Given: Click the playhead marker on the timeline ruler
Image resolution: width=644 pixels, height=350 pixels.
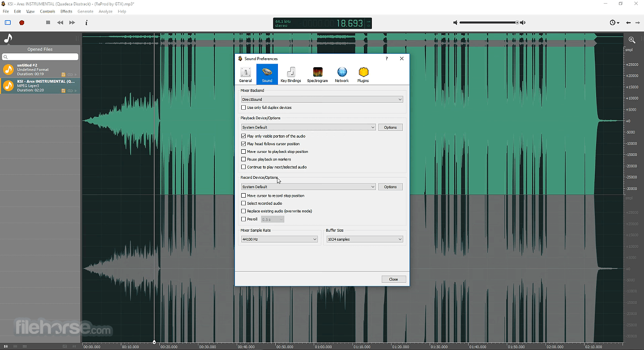Looking at the screenshot, I should (x=154, y=342).
